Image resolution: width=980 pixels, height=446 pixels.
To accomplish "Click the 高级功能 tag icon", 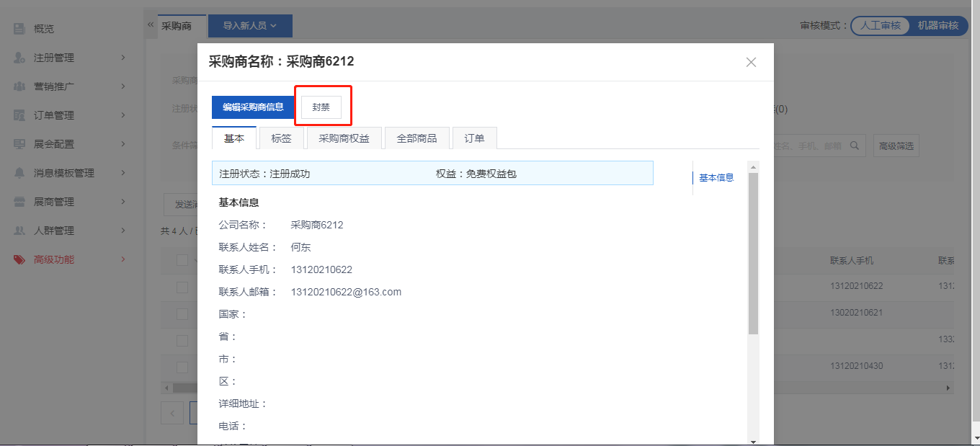I will [19, 259].
